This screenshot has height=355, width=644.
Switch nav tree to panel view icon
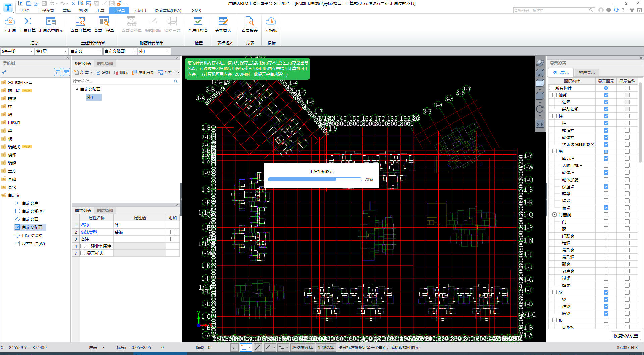coord(66,72)
